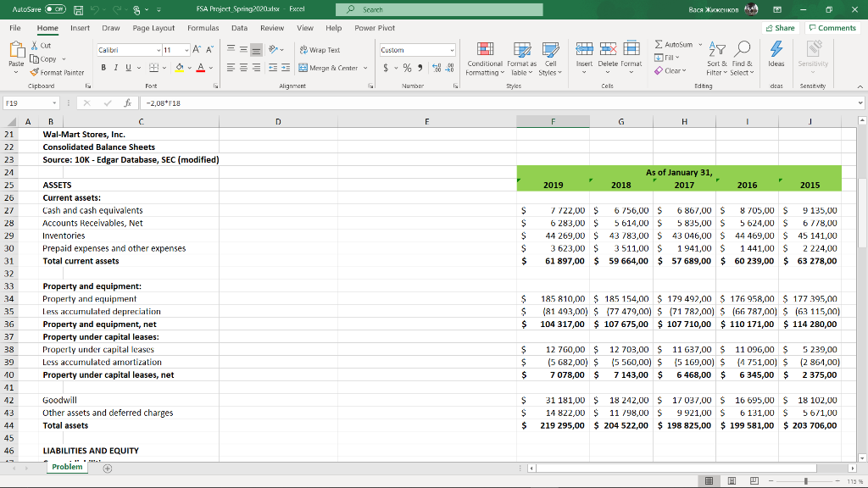Adjust the zoom slider
The image size is (868, 488).
point(805,481)
